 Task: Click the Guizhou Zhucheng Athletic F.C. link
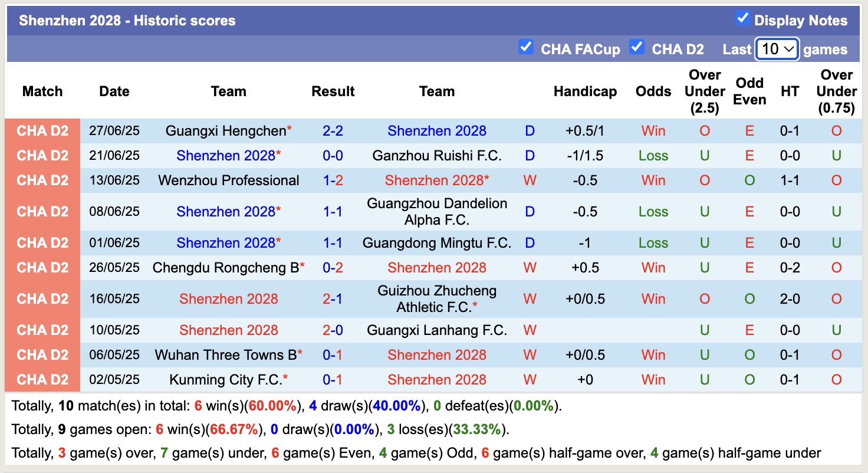point(436,298)
